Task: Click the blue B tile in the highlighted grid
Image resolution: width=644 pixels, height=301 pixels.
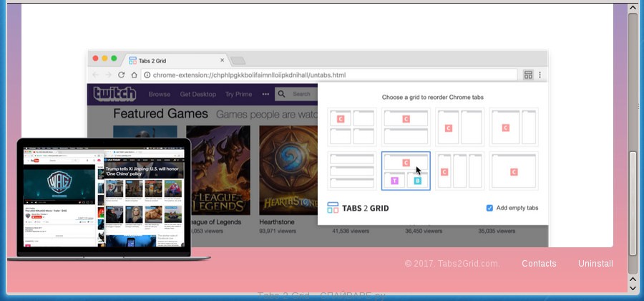Action: point(417,180)
